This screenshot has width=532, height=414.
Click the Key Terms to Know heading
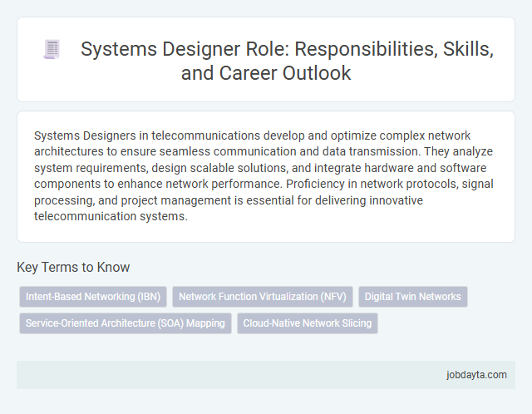(73, 267)
